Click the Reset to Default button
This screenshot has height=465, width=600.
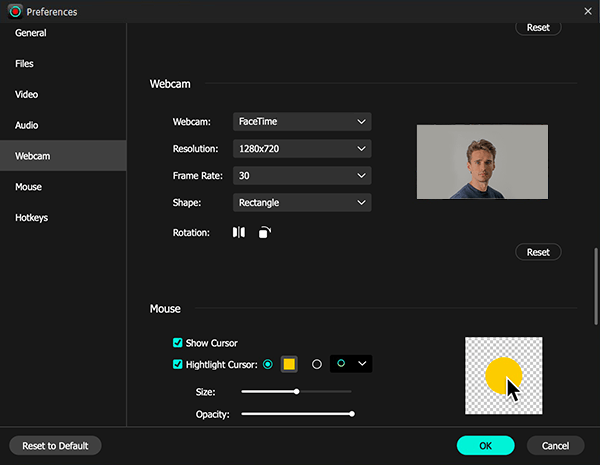tap(55, 446)
